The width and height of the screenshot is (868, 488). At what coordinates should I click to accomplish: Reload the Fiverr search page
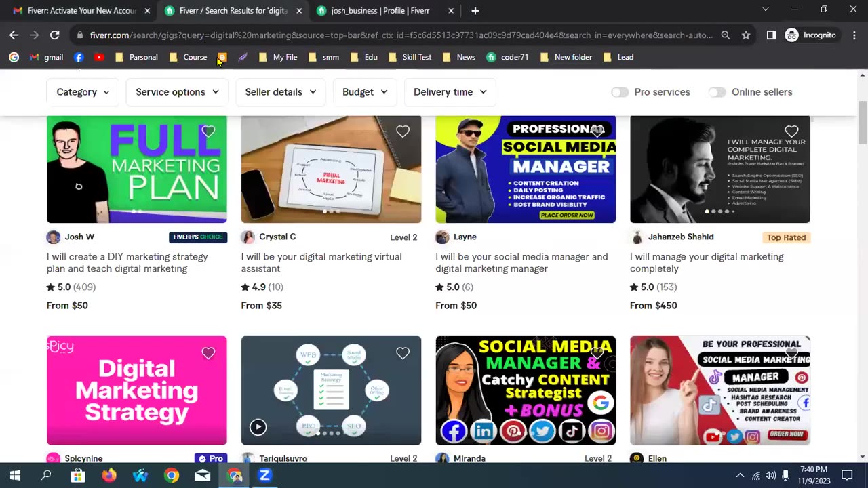point(55,35)
